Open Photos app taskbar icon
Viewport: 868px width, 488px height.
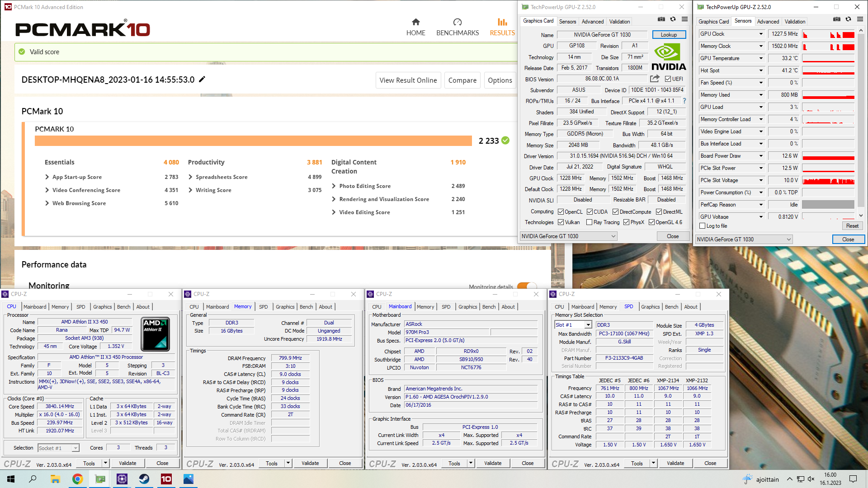[189, 479]
